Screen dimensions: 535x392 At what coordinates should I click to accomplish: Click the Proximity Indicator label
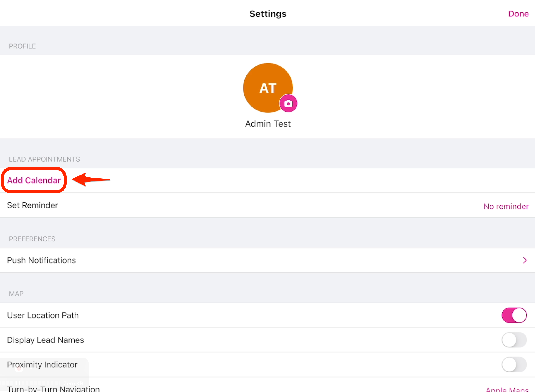[x=42, y=364]
